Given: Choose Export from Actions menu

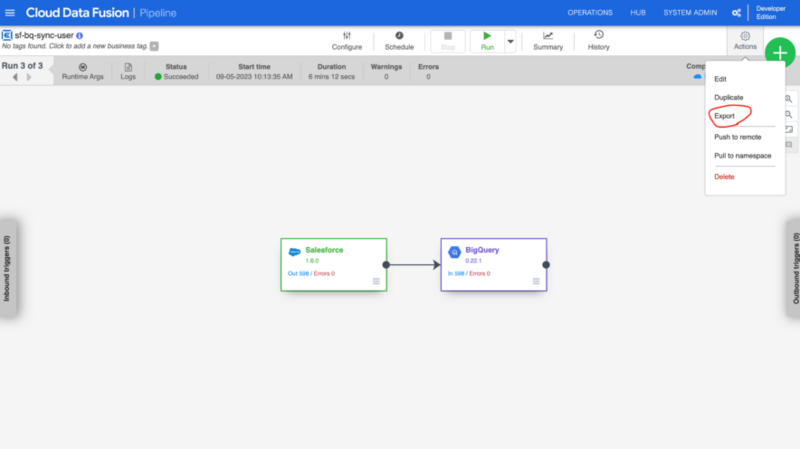Looking at the screenshot, I should [x=724, y=116].
